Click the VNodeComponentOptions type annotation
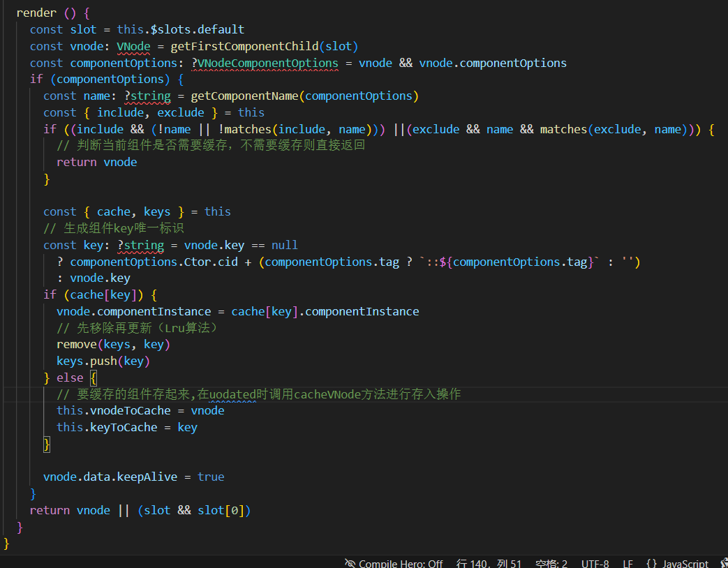Screen dimensions: 728x568 coord(268,63)
